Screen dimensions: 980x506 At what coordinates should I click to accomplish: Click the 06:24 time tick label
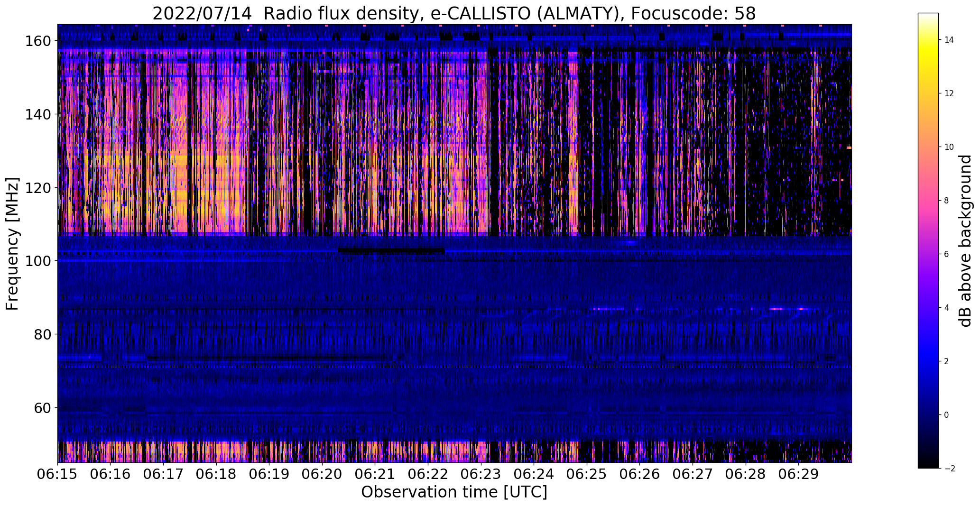click(534, 474)
